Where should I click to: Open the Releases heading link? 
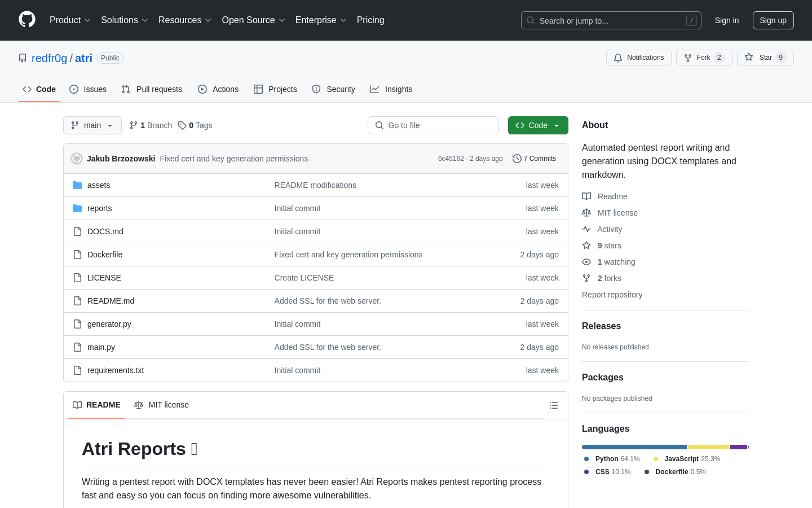[601, 326]
